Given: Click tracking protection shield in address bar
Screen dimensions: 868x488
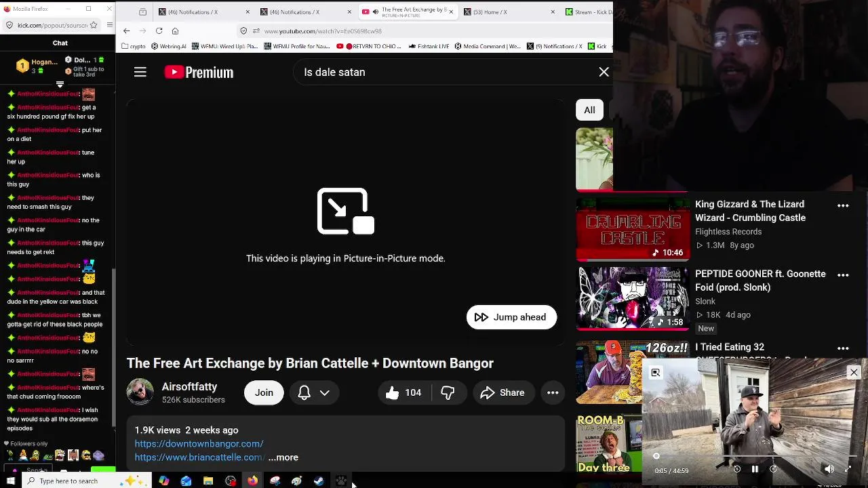Looking at the screenshot, I should coord(243,30).
